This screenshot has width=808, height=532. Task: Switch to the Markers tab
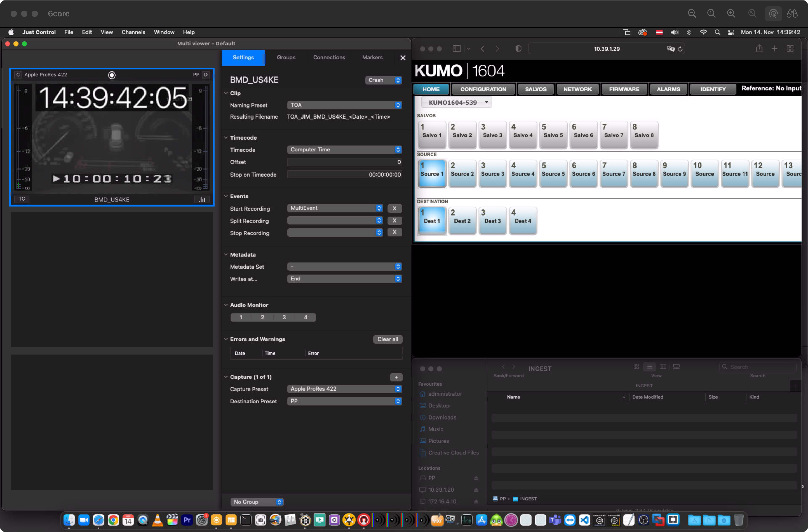(x=372, y=57)
